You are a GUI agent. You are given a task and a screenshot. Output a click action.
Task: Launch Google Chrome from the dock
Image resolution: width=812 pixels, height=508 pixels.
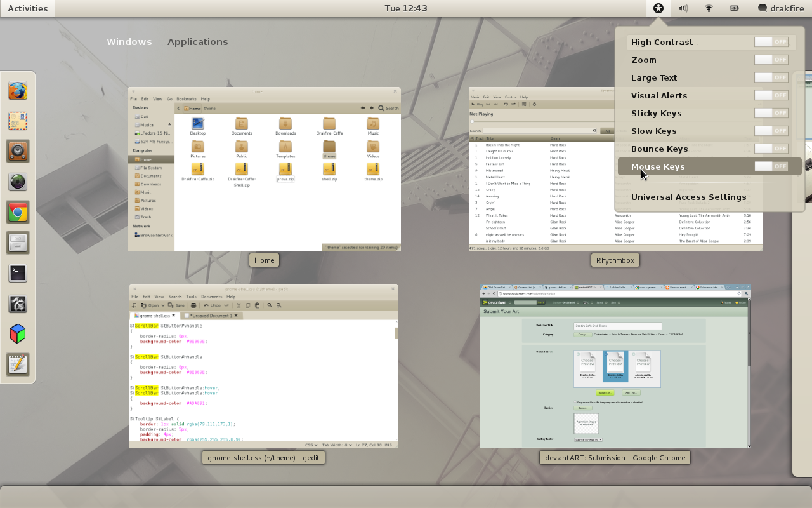click(18, 212)
